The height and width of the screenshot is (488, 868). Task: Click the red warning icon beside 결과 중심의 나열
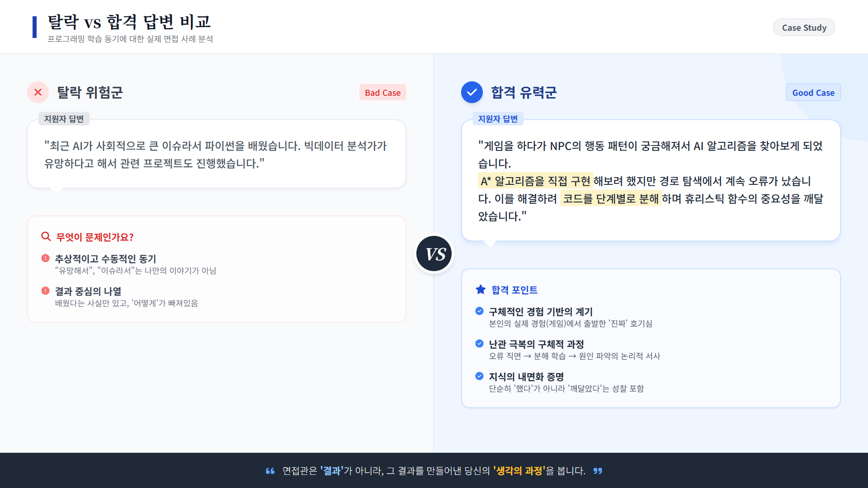tap(45, 291)
